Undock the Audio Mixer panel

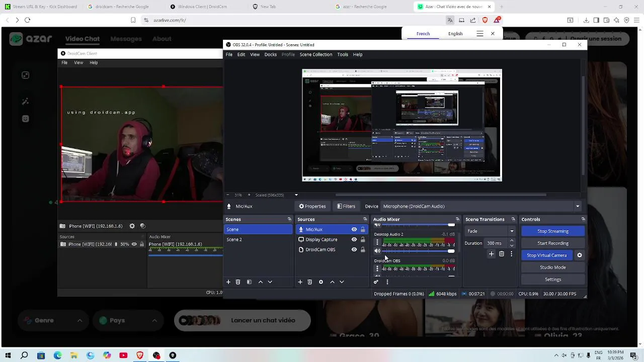tap(457, 219)
